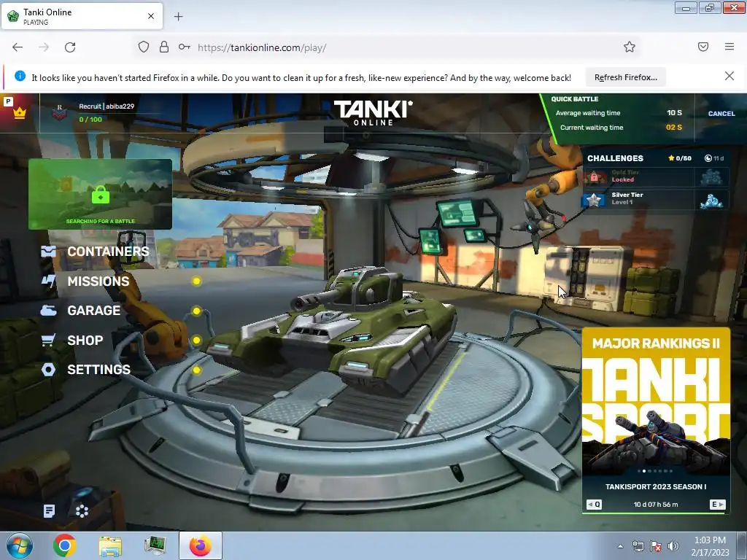
Task: Open the Pocket save icon
Action: tap(703, 47)
